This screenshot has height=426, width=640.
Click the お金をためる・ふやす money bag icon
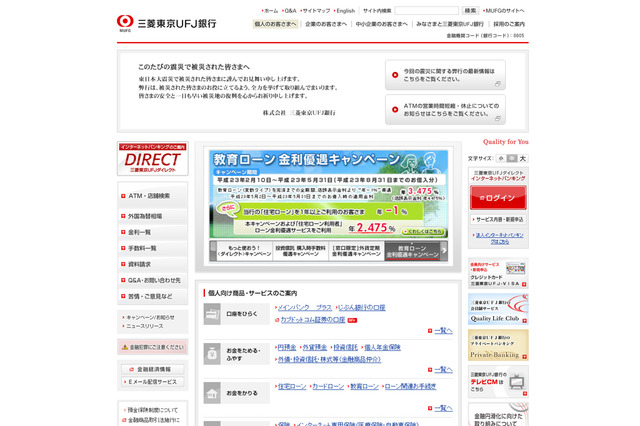pos(212,354)
